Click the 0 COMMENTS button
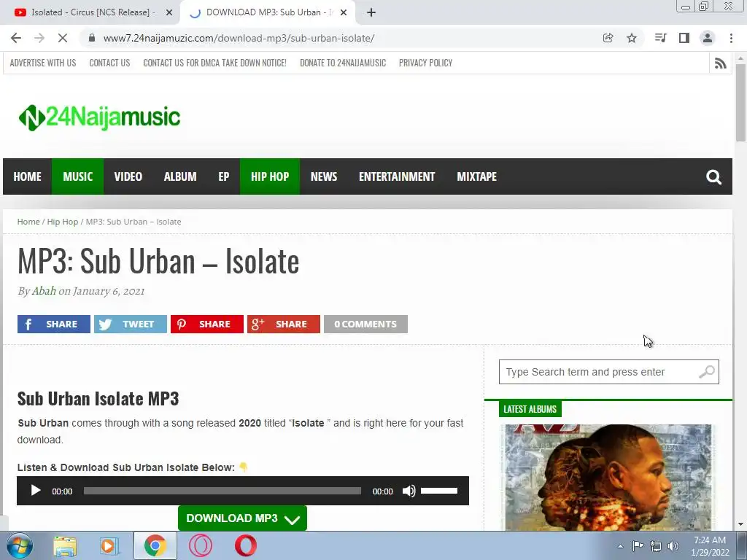Image resolution: width=747 pixels, height=560 pixels. coord(366,324)
